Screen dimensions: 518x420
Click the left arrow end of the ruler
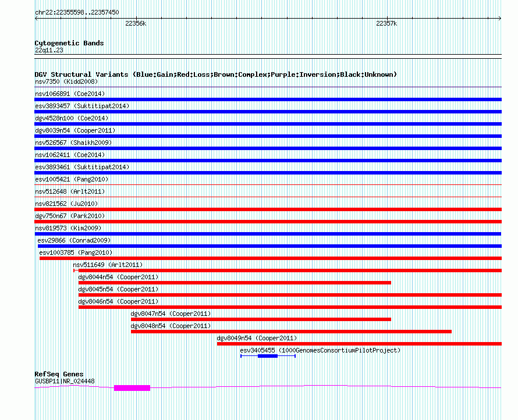coord(36,19)
